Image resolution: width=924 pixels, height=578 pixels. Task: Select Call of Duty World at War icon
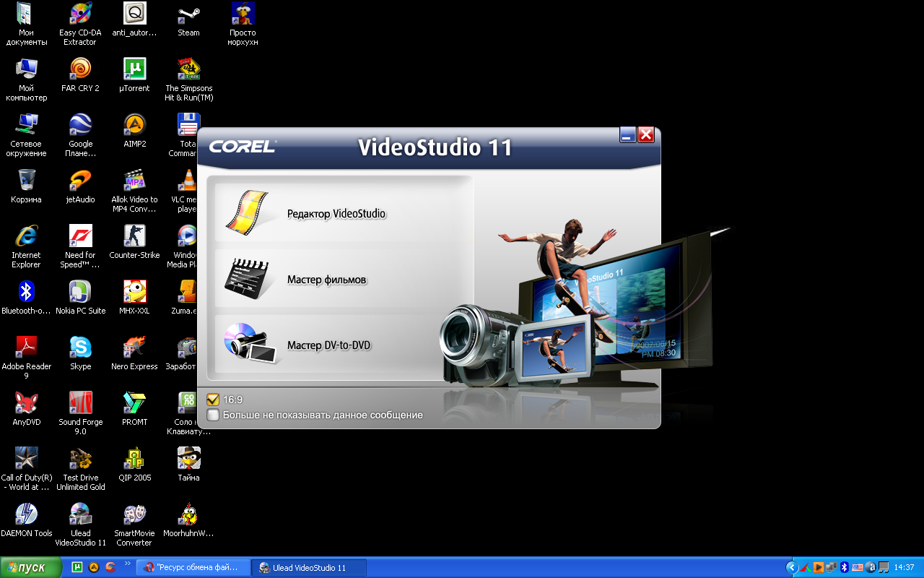pyautogui.click(x=26, y=470)
